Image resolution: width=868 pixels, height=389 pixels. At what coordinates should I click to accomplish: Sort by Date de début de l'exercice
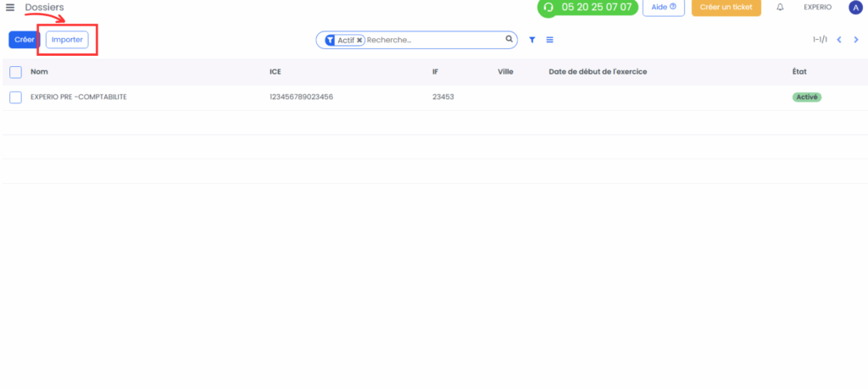point(598,72)
